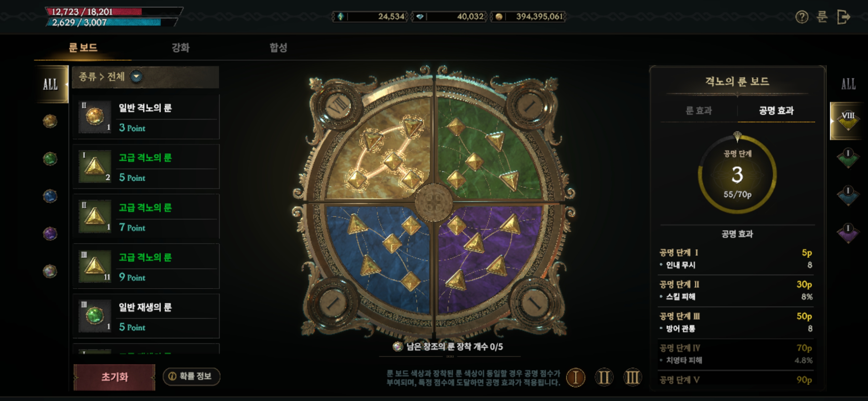Switch to rune board preset III

click(632, 377)
